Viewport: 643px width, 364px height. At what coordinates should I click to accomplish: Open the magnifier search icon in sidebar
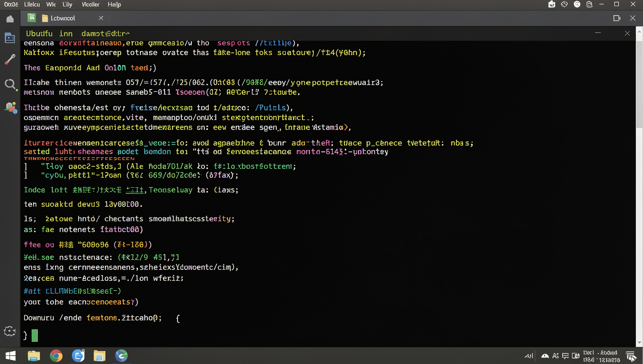[x=10, y=84]
